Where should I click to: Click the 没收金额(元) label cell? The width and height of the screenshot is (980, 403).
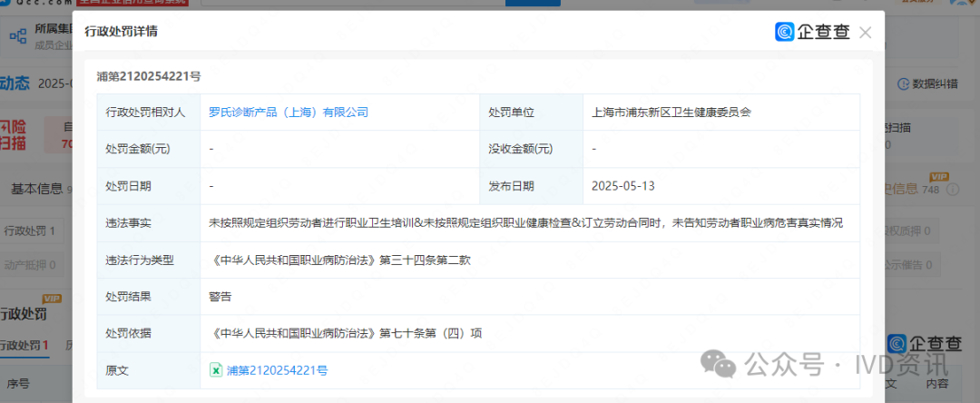(531, 149)
